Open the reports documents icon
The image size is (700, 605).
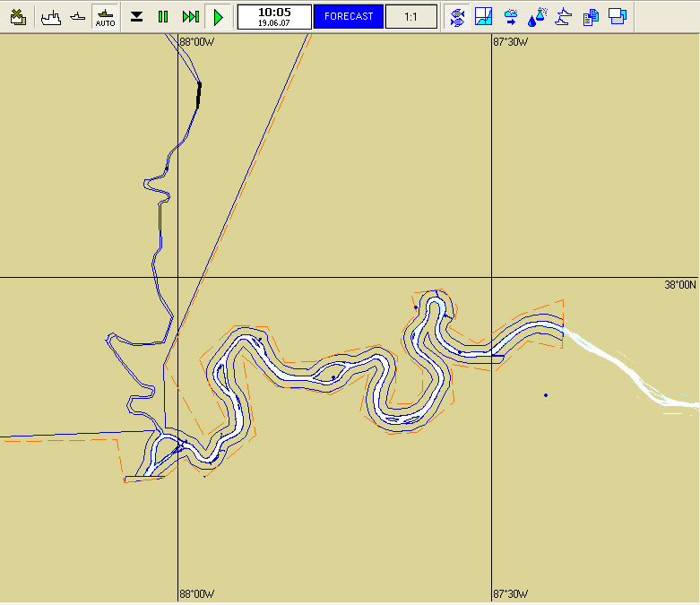click(591, 17)
